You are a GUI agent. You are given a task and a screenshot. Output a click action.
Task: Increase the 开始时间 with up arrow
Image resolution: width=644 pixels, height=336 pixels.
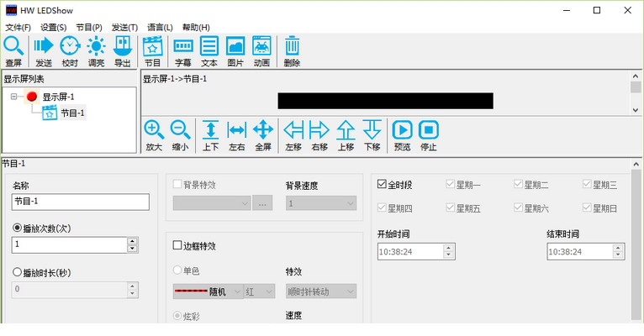pos(448,248)
